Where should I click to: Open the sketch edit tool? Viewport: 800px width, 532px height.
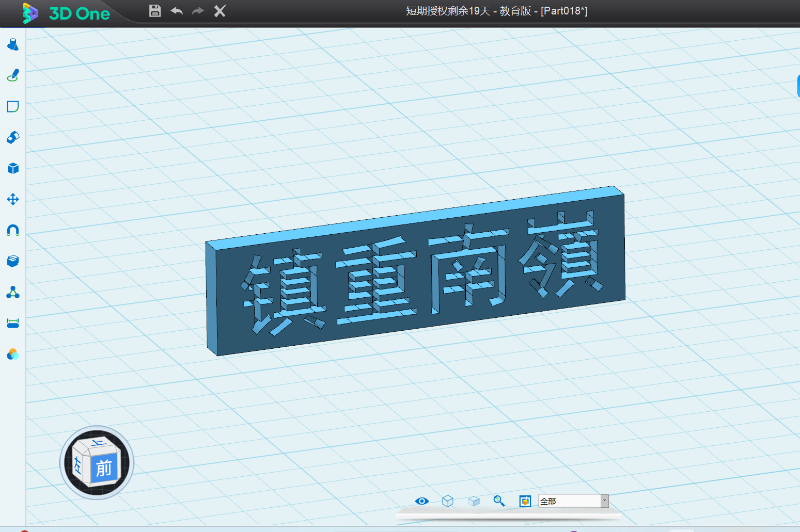tap(13, 107)
